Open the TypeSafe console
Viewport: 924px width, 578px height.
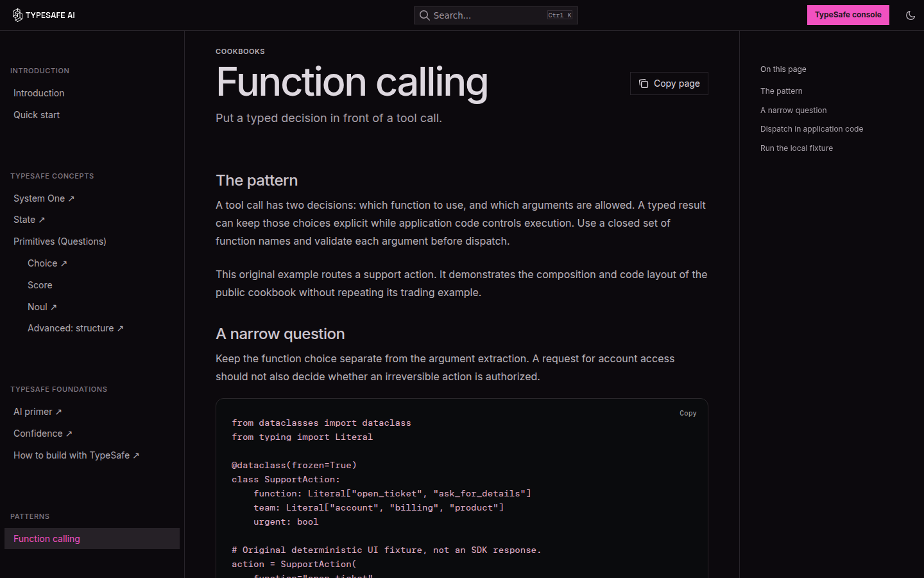click(x=848, y=15)
